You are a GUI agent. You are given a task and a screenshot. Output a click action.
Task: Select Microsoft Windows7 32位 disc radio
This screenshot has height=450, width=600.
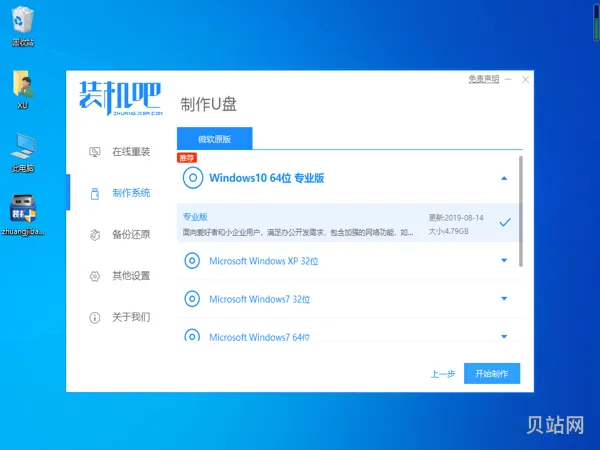tap(192, 298)
